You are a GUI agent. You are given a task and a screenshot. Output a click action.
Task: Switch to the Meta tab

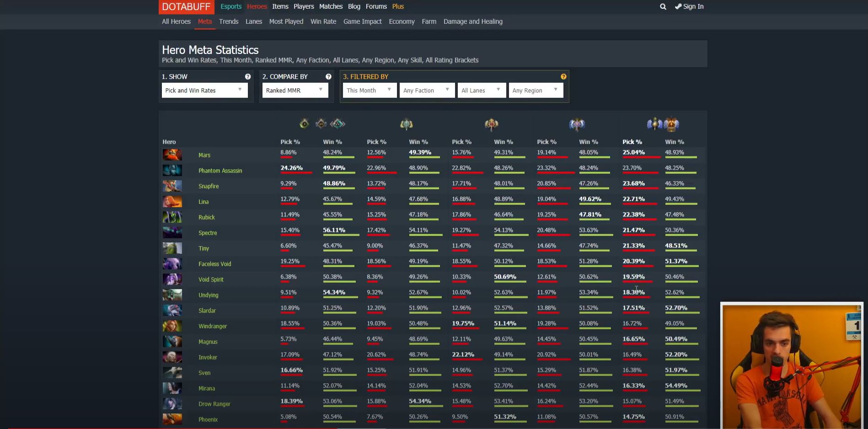pos(205,21)
